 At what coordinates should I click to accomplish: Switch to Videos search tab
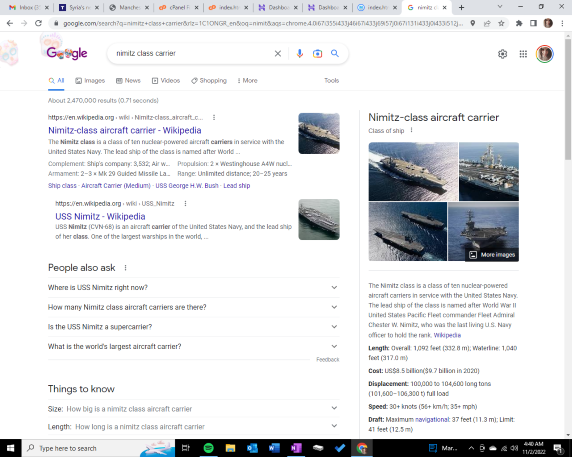click(166, 81)
